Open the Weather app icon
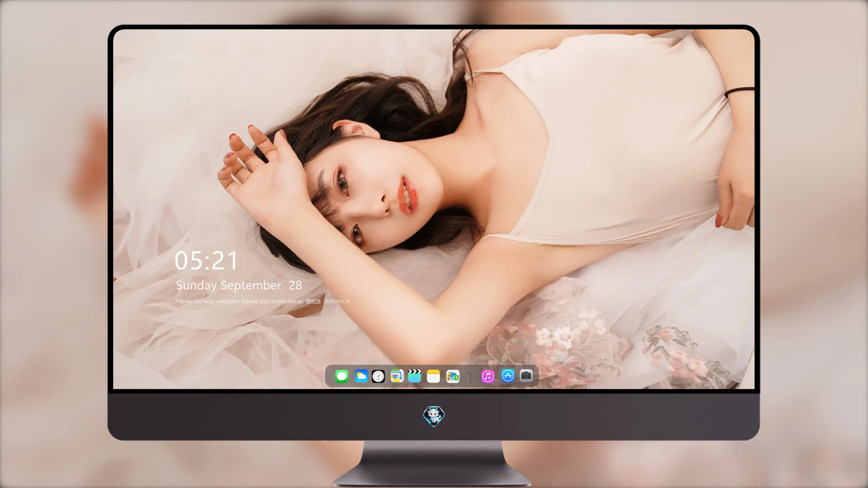The width and height of the screenshot is (868, 488). (361, 376)
